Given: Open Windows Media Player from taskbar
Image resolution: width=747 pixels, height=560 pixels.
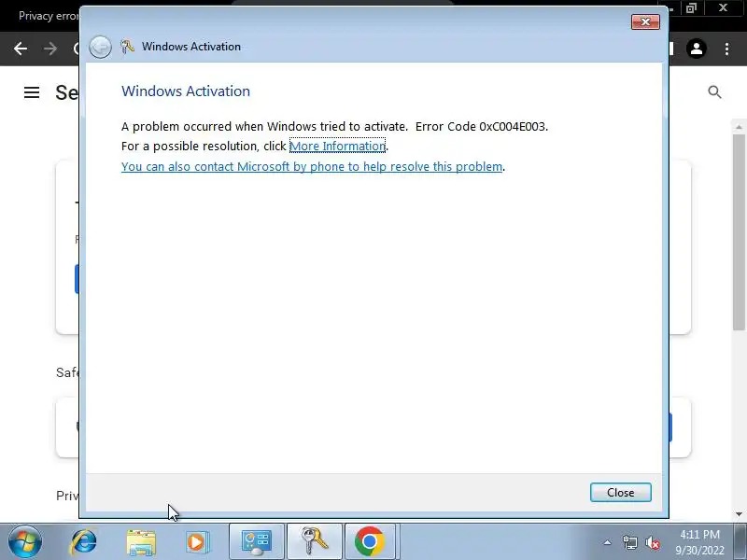Looking at the screenshot, I should pyautogui.click(x=197, y=542).
